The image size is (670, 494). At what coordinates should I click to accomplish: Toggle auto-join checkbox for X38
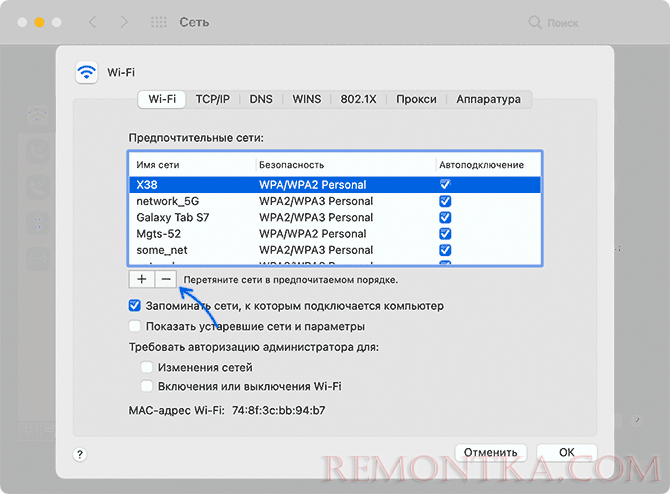(445, 185)
